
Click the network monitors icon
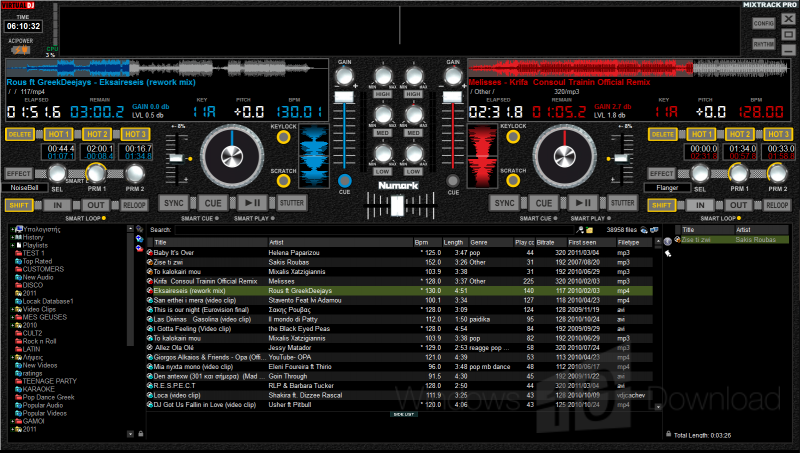tap(654, 230)
